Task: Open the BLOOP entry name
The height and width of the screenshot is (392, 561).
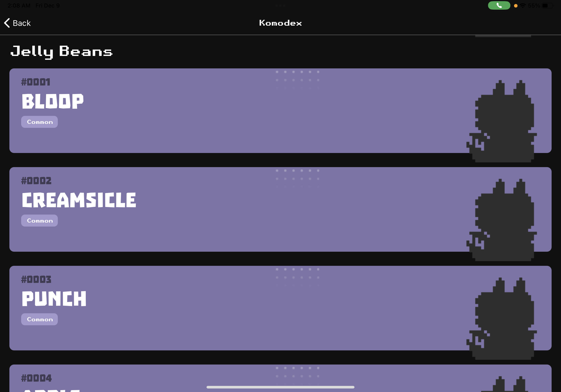Action: click(x=53, y=101)
